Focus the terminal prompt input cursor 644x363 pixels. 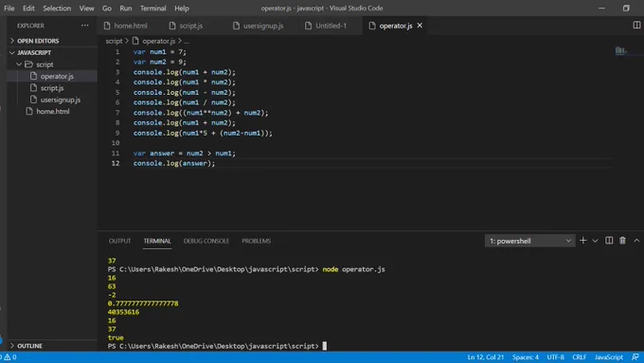click(325, 346)
